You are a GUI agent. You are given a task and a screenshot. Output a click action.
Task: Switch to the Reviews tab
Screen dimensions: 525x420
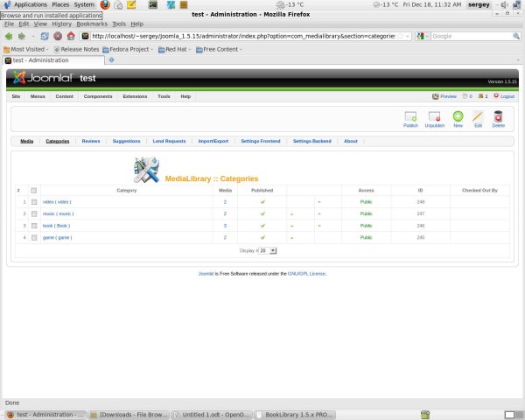[91, 141]
